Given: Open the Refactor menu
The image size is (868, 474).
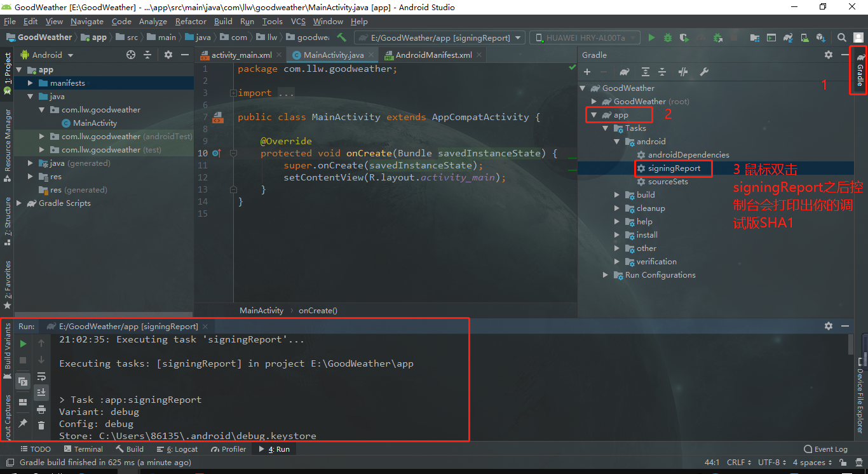Looking at the screenshot, I should pos(191,21).
